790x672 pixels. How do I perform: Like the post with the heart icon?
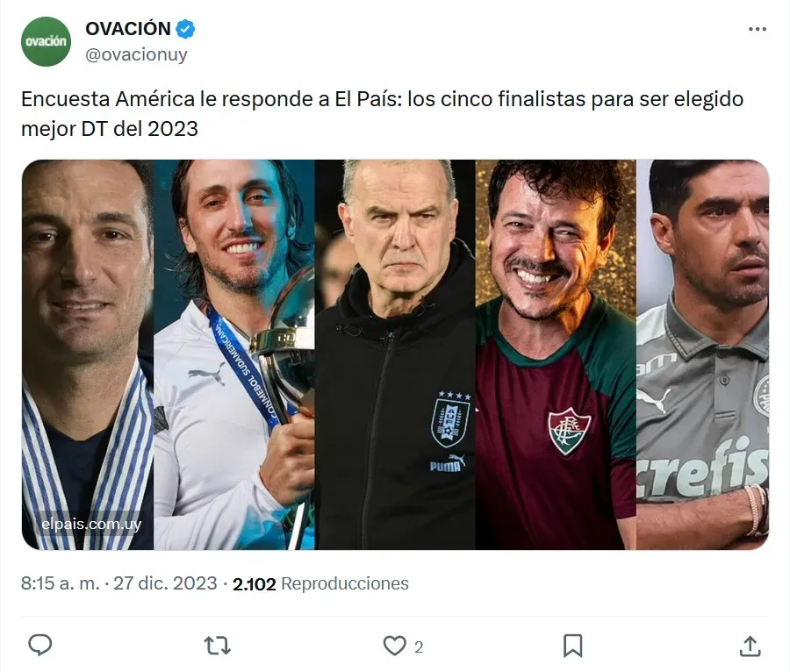tap(394, 646)
